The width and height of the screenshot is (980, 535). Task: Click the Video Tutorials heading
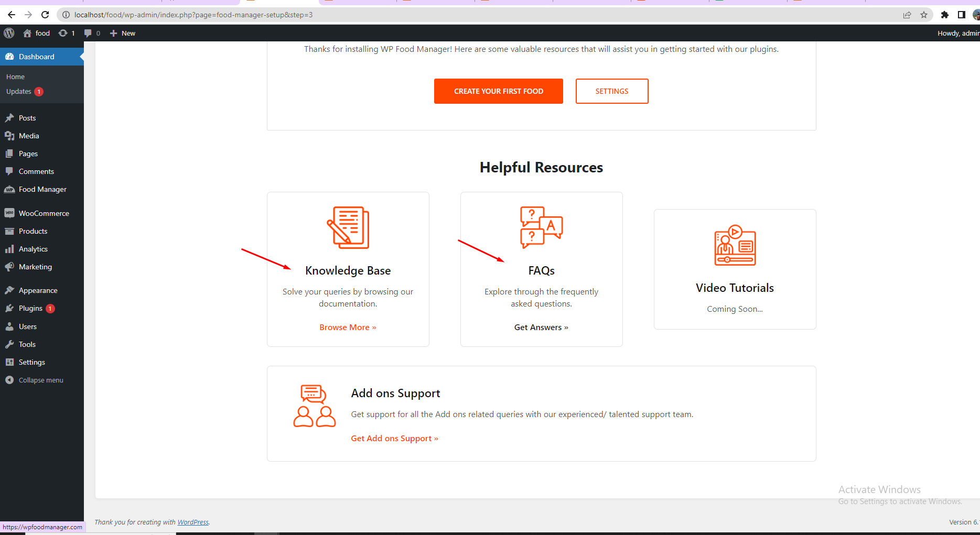735,288
